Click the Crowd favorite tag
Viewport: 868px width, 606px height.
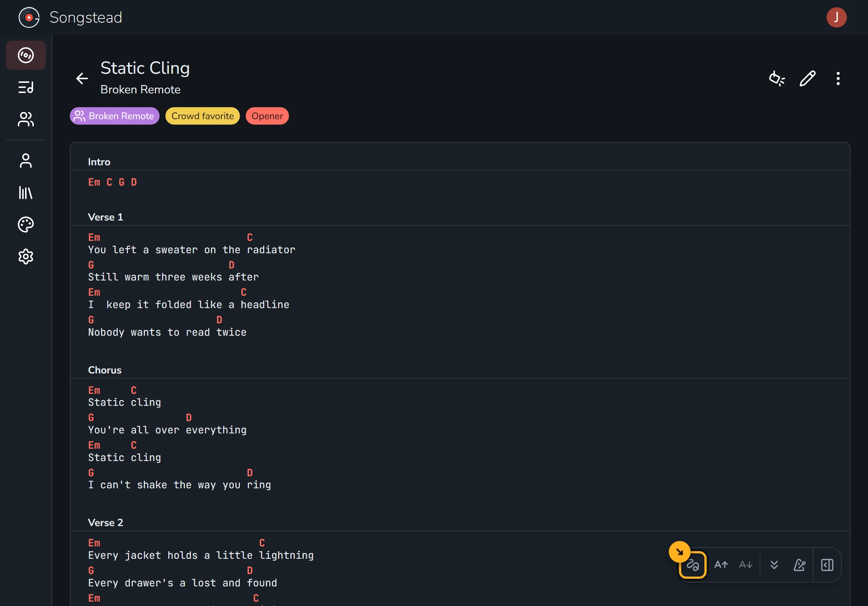pos(202,116)
